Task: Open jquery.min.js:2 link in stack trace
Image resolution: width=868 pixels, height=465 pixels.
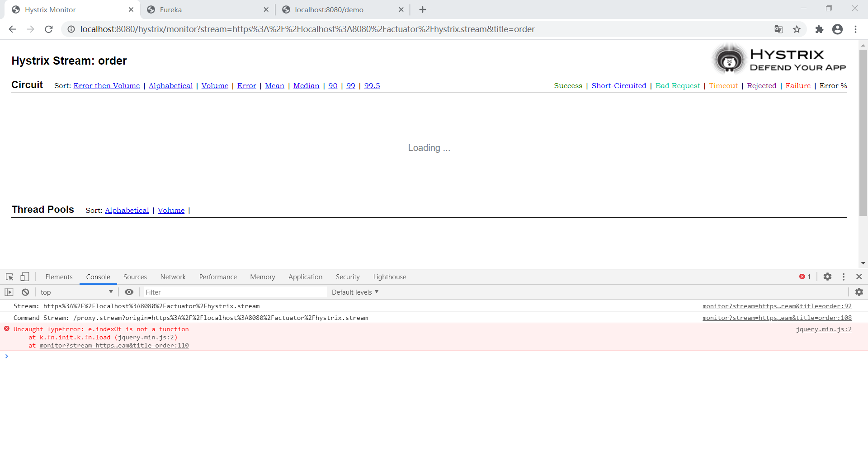Action: (x=146, y=338)
